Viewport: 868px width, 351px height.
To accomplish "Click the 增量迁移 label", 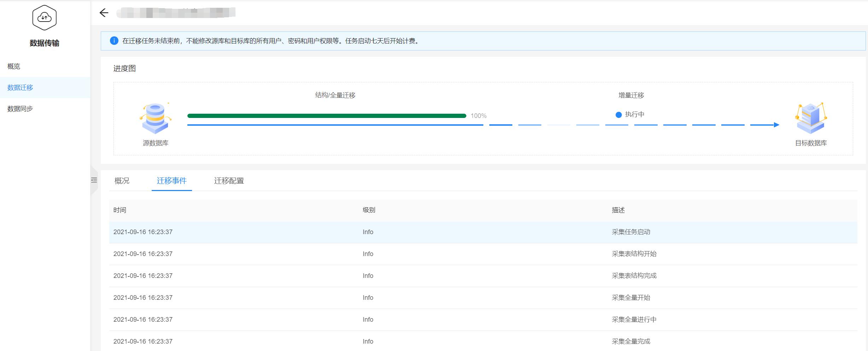I will (631, 95).
